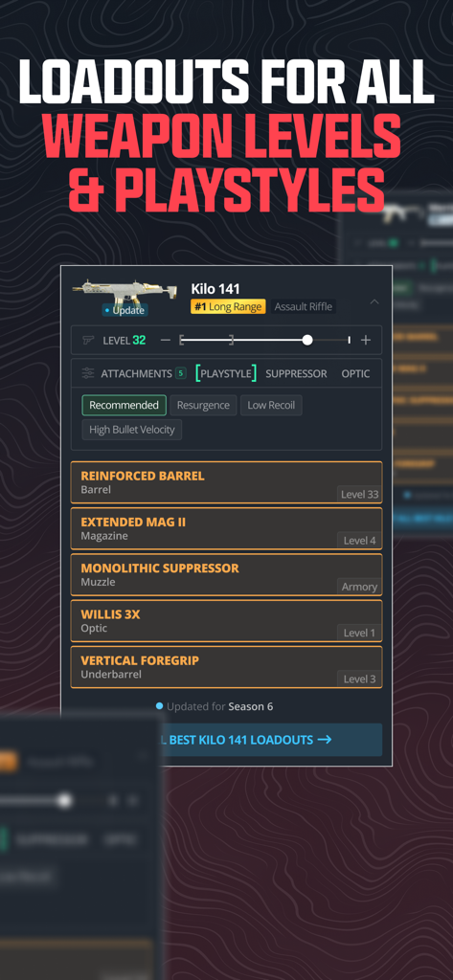Select the Update badge under the weapon
The image size is (453, 980).
click(125, 310)
